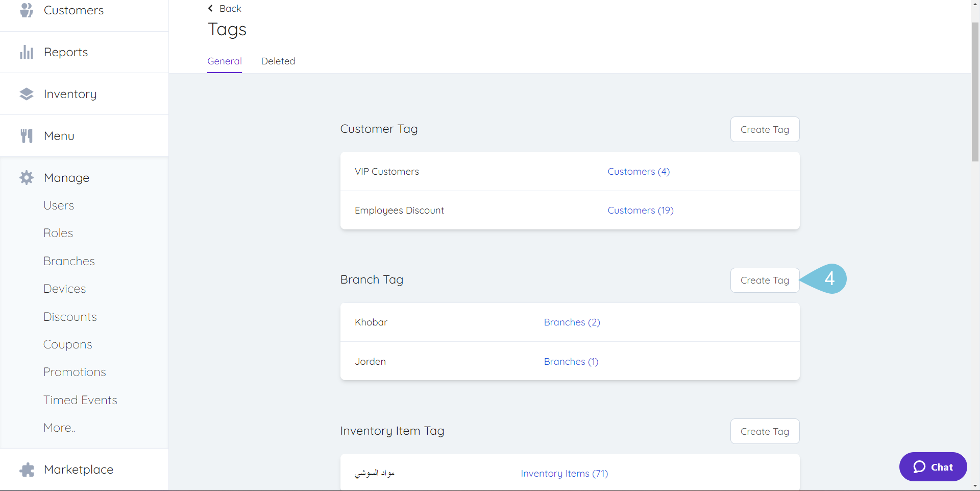Open Reports in the sidebar
This screenshot has width=980, height=491.
coord(66,52)
